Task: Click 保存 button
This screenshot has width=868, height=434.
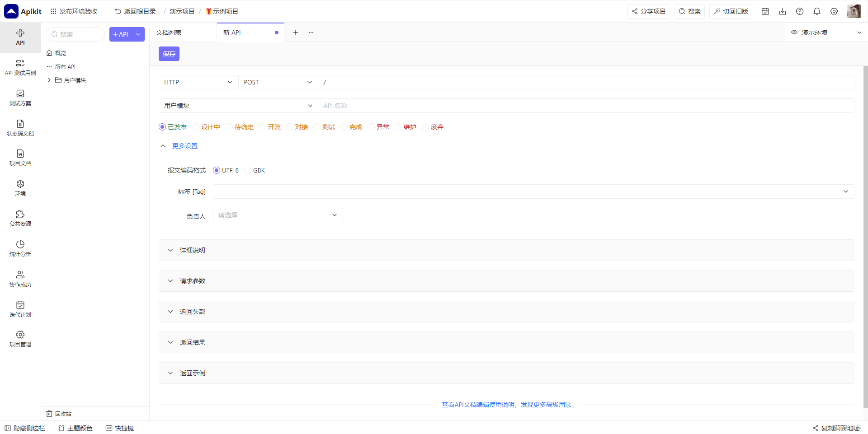Action: pos(169,54)
